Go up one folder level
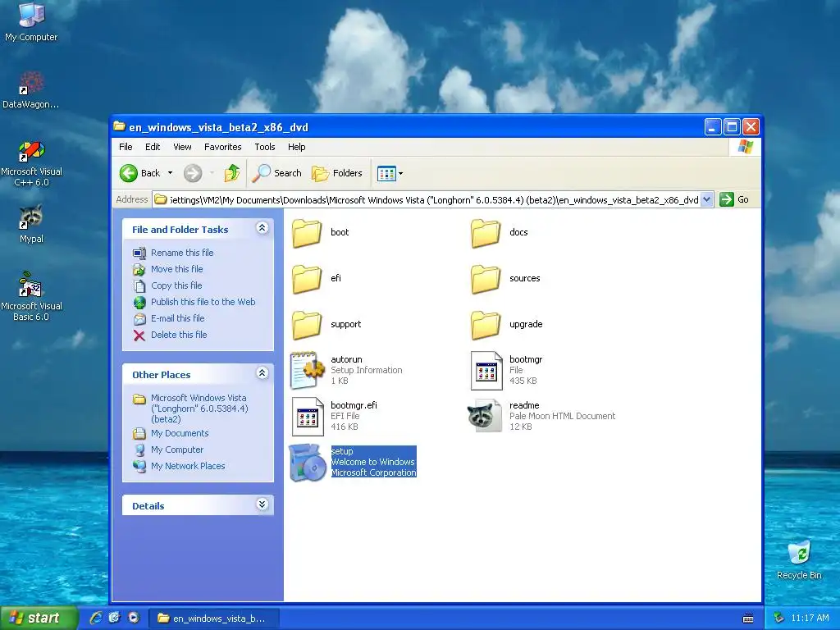Image resolution: width=840 pixels, height=630 pixels. coord(232,173)
